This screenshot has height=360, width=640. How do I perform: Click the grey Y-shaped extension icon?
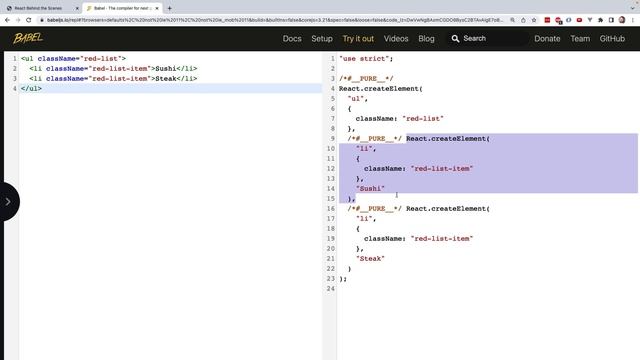590,20
